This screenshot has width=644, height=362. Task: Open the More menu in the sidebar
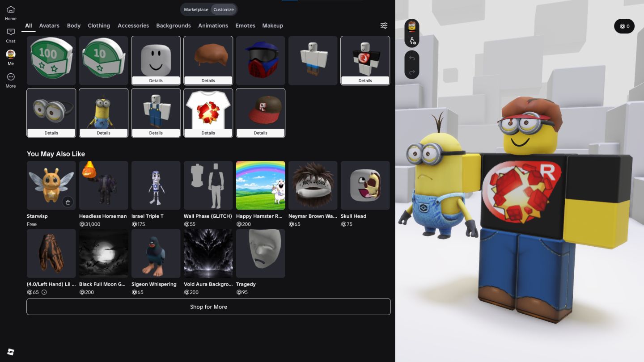(11, 80)
